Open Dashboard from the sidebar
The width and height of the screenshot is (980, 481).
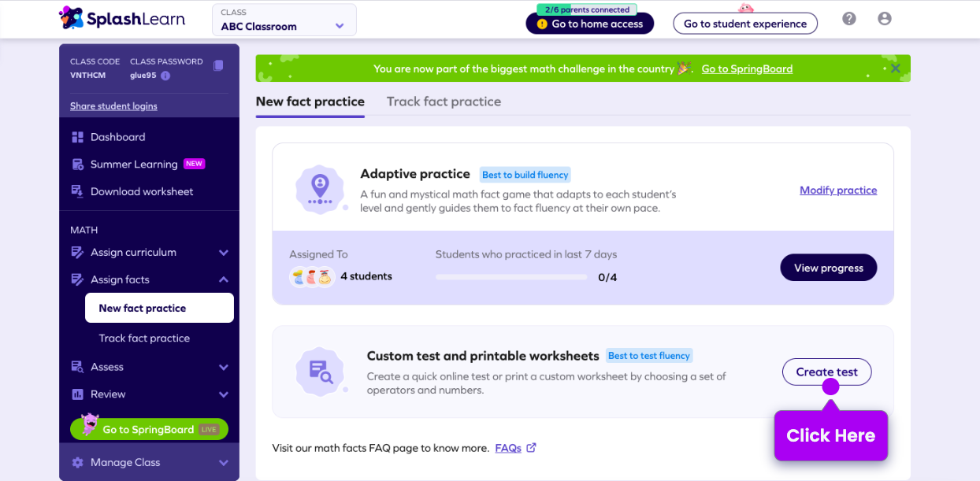point(117,137)
